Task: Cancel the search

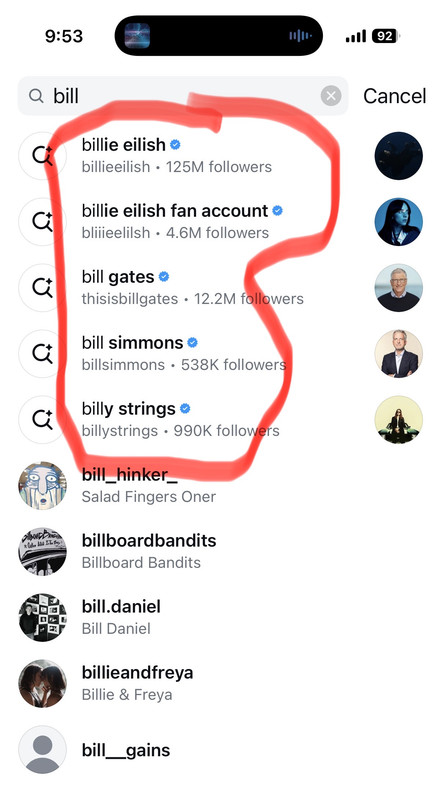Action: coord(395,96)
